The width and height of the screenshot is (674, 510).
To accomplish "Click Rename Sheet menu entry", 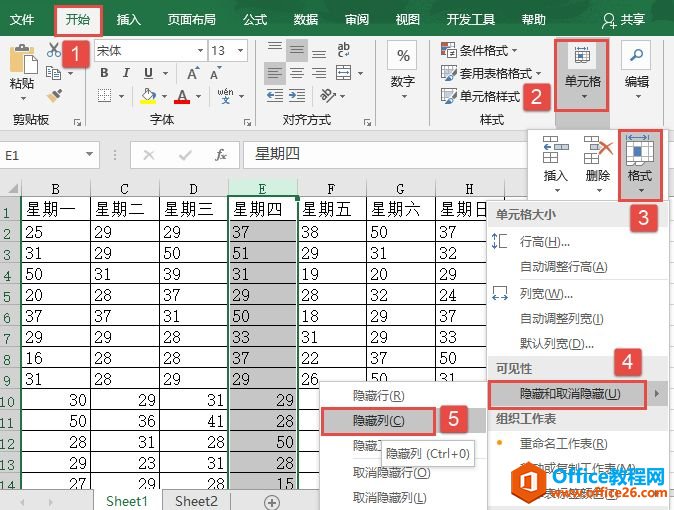I will point(578,443).
